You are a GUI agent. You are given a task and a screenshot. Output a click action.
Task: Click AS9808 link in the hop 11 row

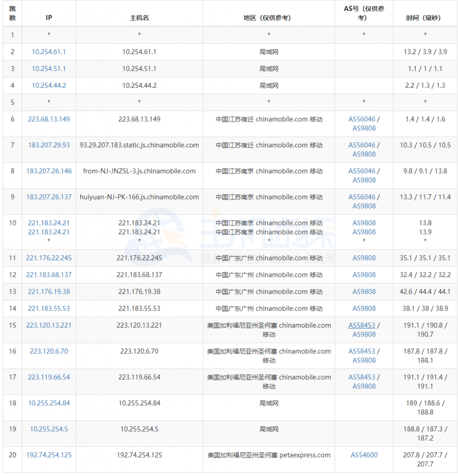364,258
